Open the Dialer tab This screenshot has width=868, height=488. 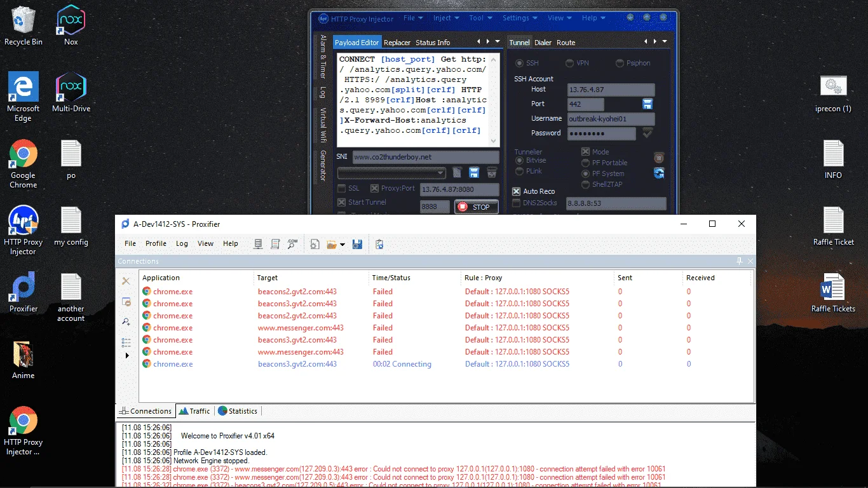pos(543,43)
